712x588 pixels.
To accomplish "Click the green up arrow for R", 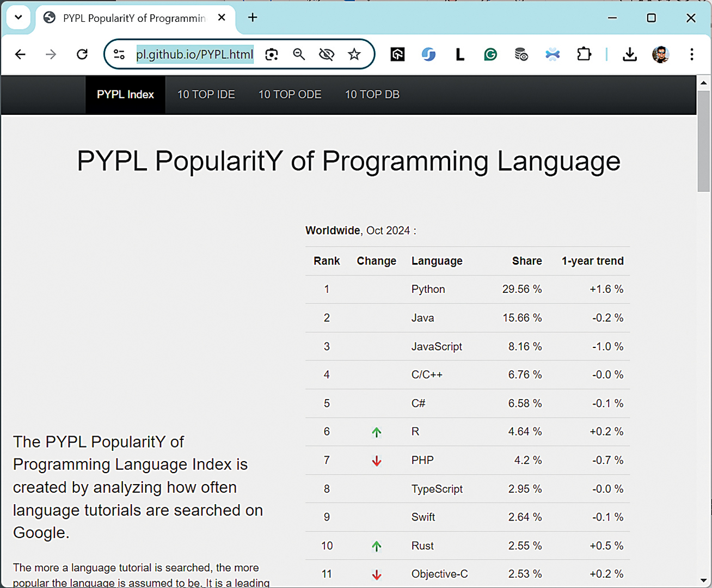I will [376, 432].
